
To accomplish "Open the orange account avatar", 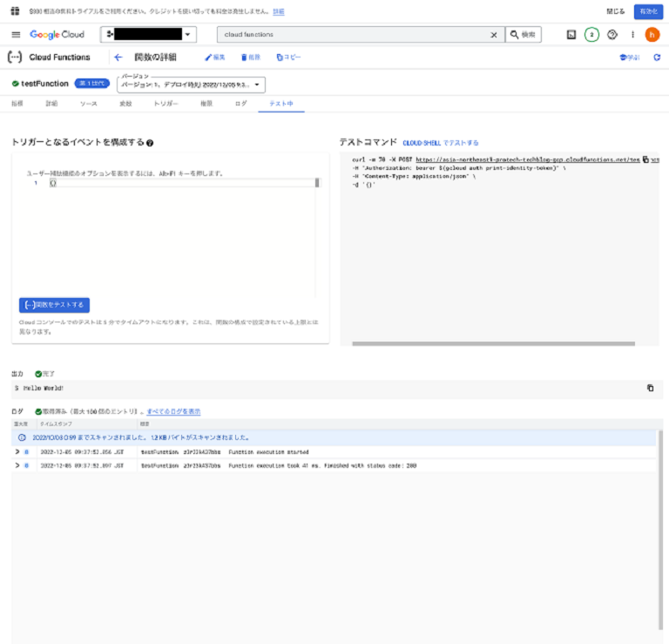I will tap(652, 35).
